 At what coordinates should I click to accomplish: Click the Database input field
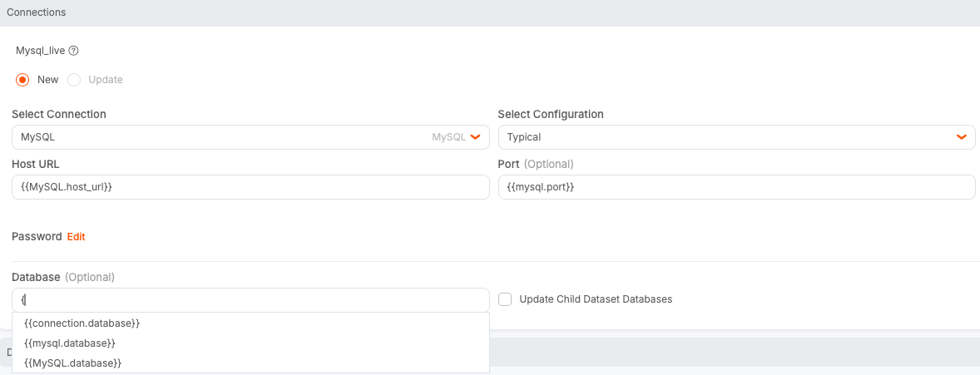click(250, 300)
